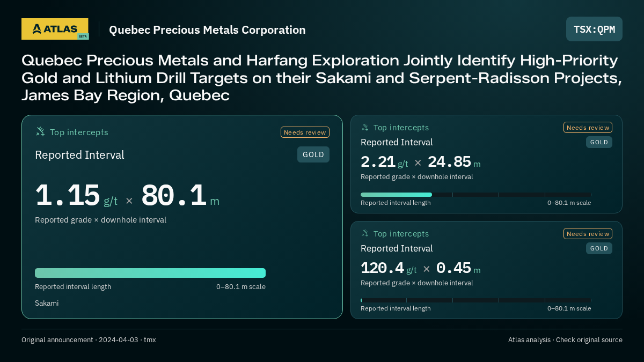This screenshot has width=644, height=362.
Task: Click the 0.45 m interval value
Action: tap(458, 268)
